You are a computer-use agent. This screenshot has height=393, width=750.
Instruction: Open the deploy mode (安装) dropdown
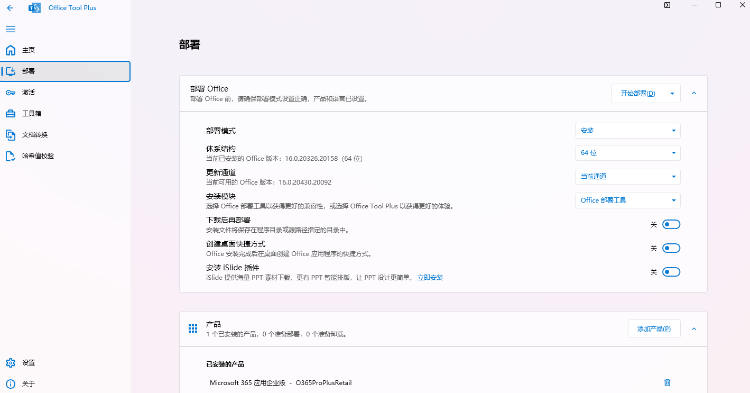pos(628,131)
